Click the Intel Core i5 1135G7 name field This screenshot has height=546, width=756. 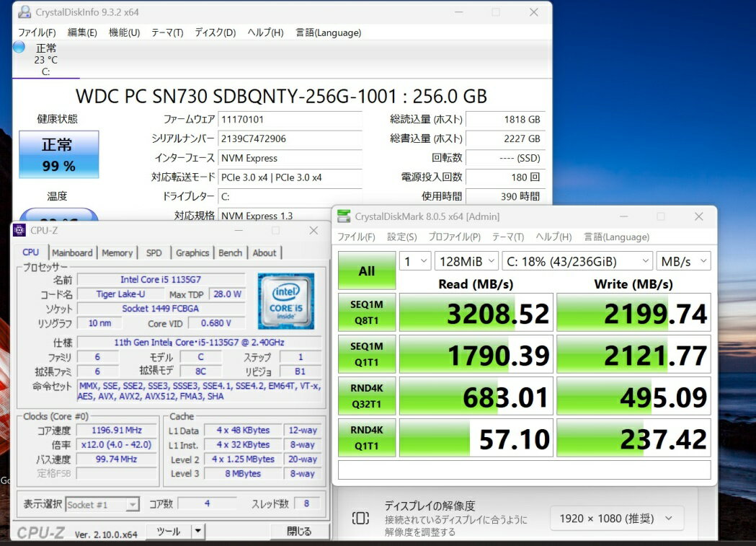pyautogui.click(x=161, y=279)
